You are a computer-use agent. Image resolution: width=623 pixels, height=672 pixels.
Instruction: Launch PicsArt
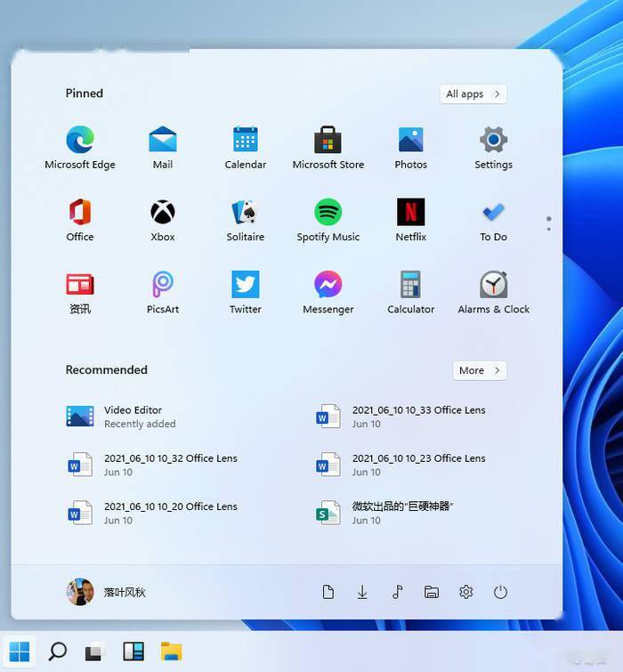pyautogui.click(x=162, y=292)
